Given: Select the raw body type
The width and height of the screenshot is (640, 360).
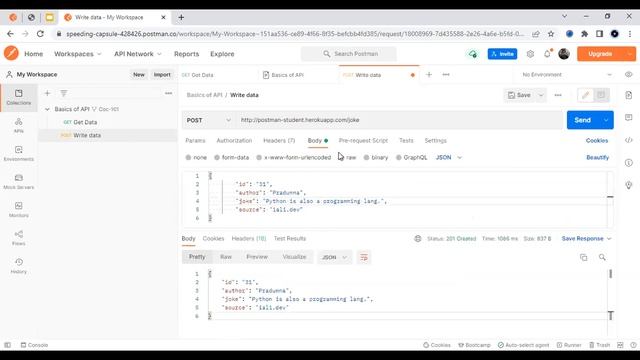Looking at the screenshot, I should [x=347, y=157].
